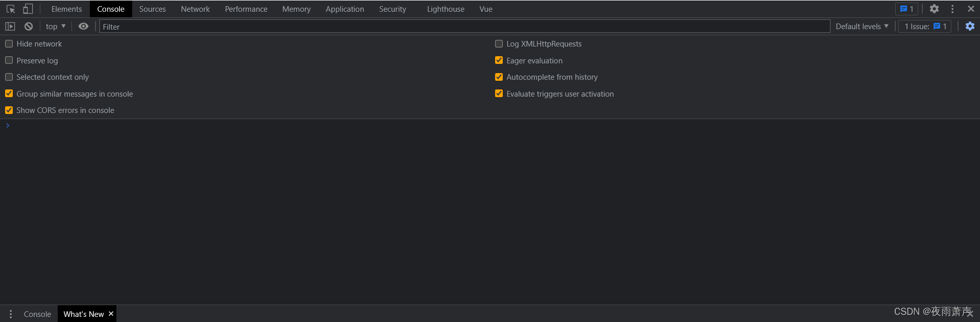Open the Network tab
This screenshot has width=980, height=322.
(x=195, y=9)
